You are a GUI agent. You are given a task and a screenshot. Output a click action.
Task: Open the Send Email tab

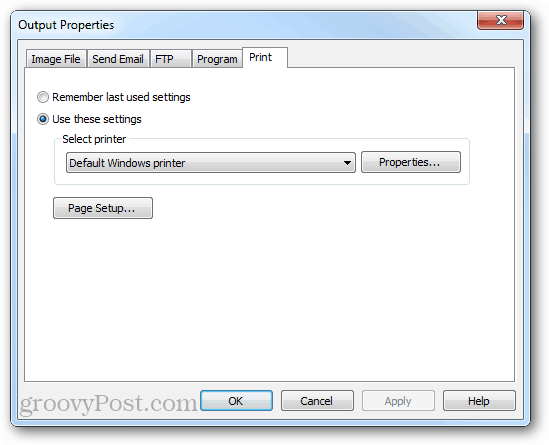pyautogui.click(x=118, y=59)
